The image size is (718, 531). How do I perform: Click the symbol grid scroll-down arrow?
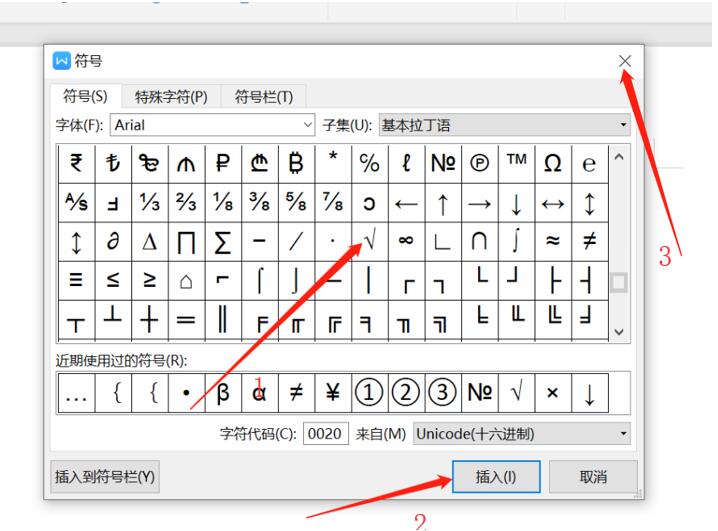619,332
